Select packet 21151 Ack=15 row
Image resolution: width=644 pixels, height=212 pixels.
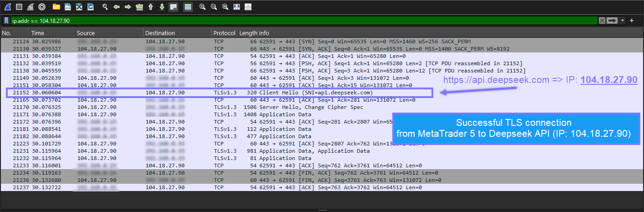322,85
